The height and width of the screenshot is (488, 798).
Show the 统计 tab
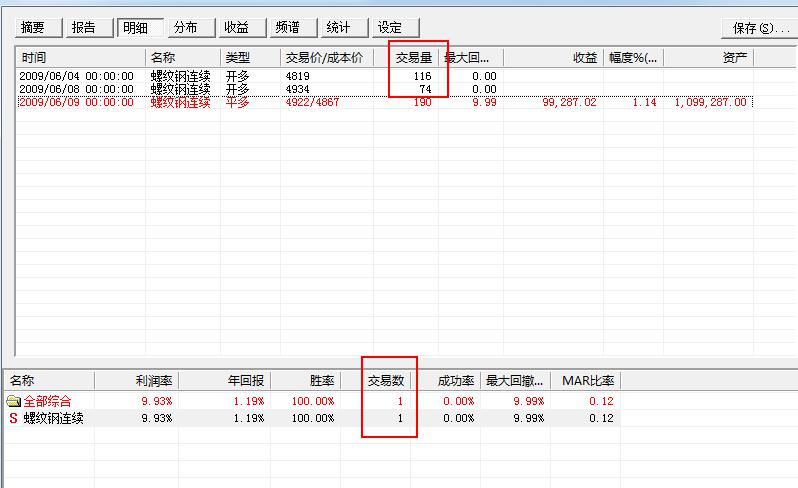pyautogui.click(x=344, y=27)
